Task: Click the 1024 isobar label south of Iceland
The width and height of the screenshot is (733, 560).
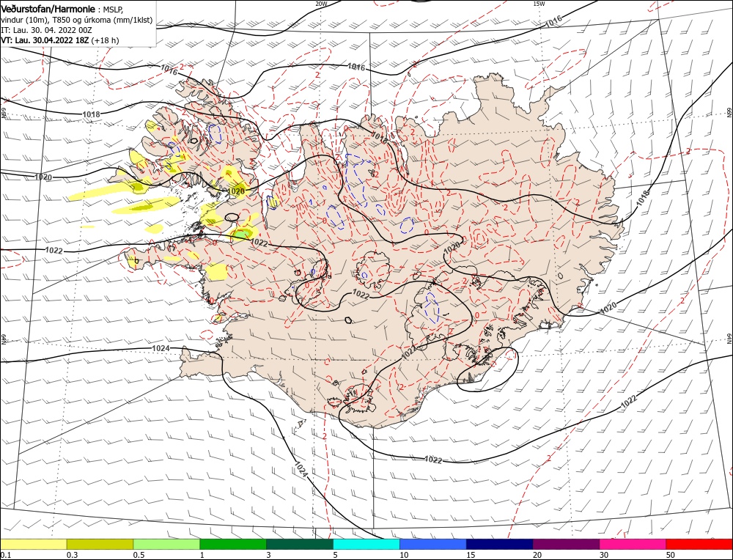Action: [x=301, y=469]
